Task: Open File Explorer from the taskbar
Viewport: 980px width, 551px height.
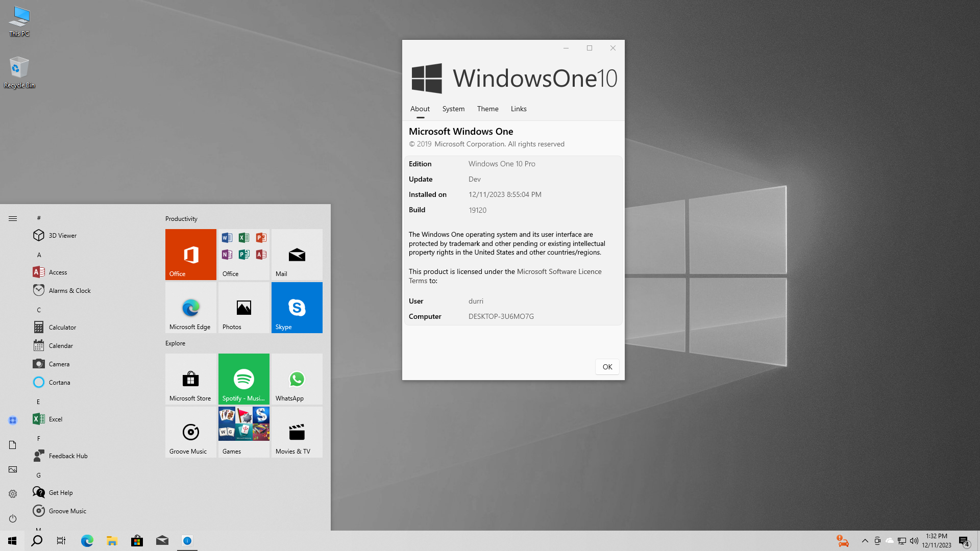Action: click(112, 541)
